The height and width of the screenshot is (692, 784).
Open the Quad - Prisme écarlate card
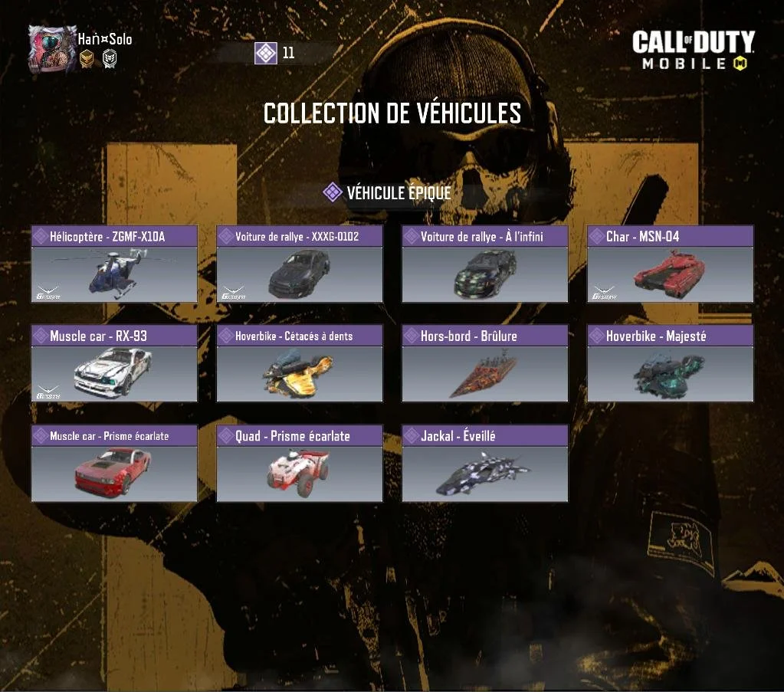(x=300, y=463)
